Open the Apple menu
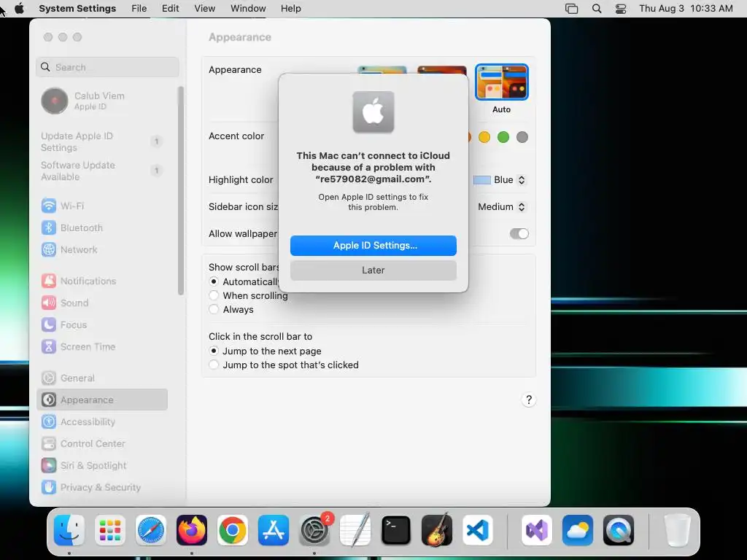Screen dimensions: 747x560 click(19, 8)
